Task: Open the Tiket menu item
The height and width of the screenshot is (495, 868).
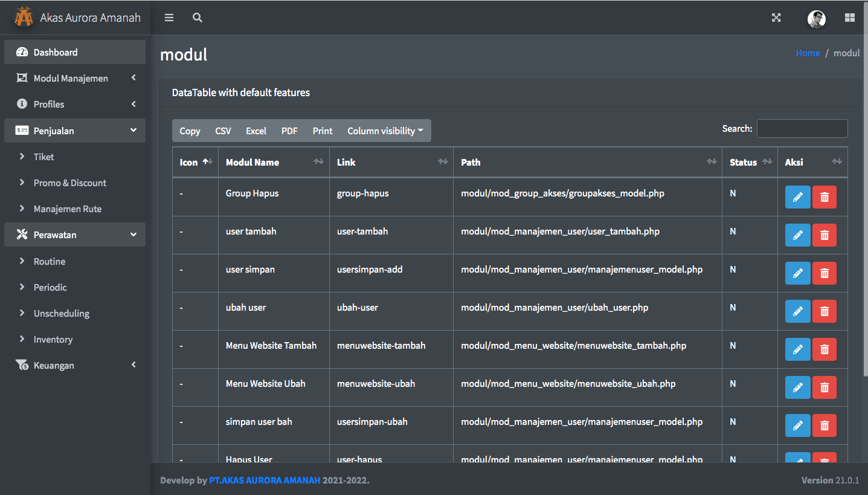Action: tap(43, 157)
